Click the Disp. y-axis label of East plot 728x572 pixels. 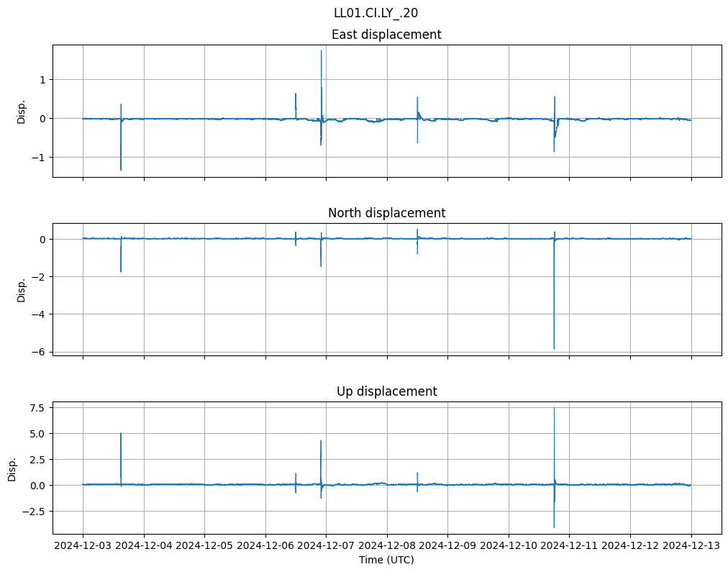(x=22, y=112)
